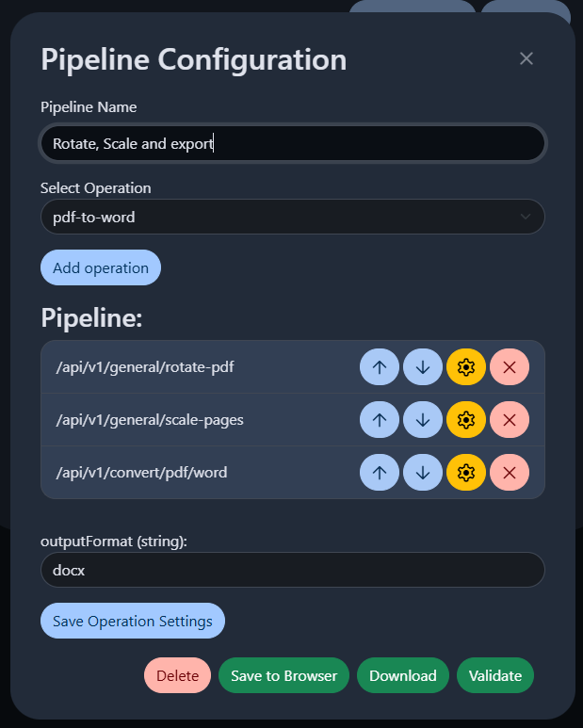The height and width of the screenshot is (728, 583).
Task: Move convert pdf/word operation up
Action: (380, 473)
